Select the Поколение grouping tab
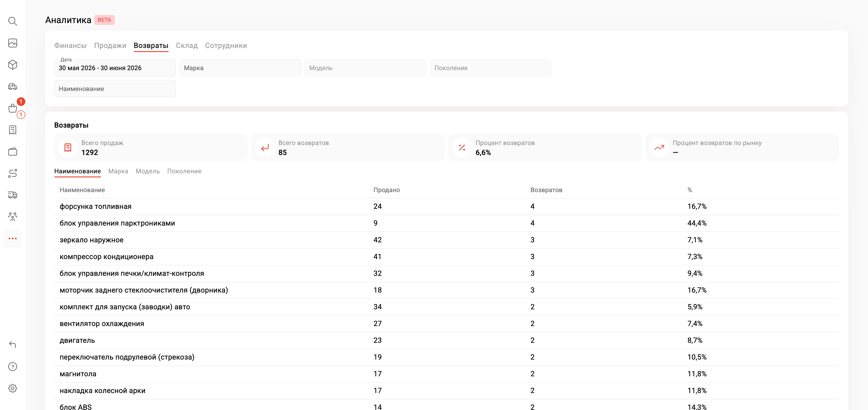 (x=184, y=171)
